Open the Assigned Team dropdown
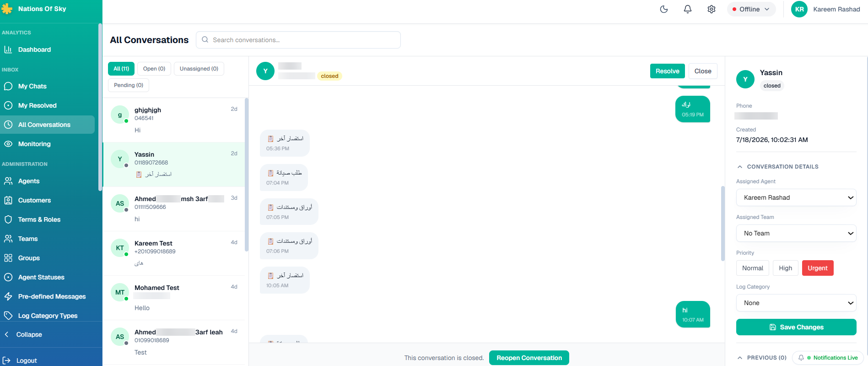This screenshot has height=366, width=868. 796,233
